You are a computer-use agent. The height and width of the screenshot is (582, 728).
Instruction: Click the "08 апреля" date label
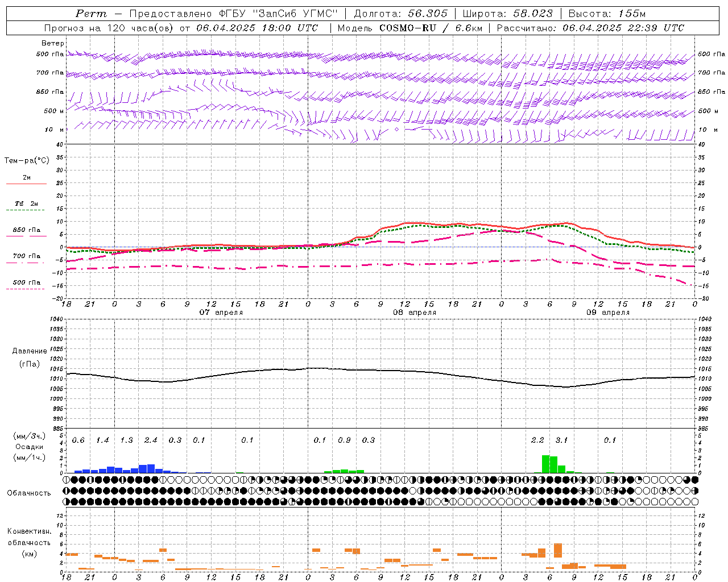coord(415,313)
